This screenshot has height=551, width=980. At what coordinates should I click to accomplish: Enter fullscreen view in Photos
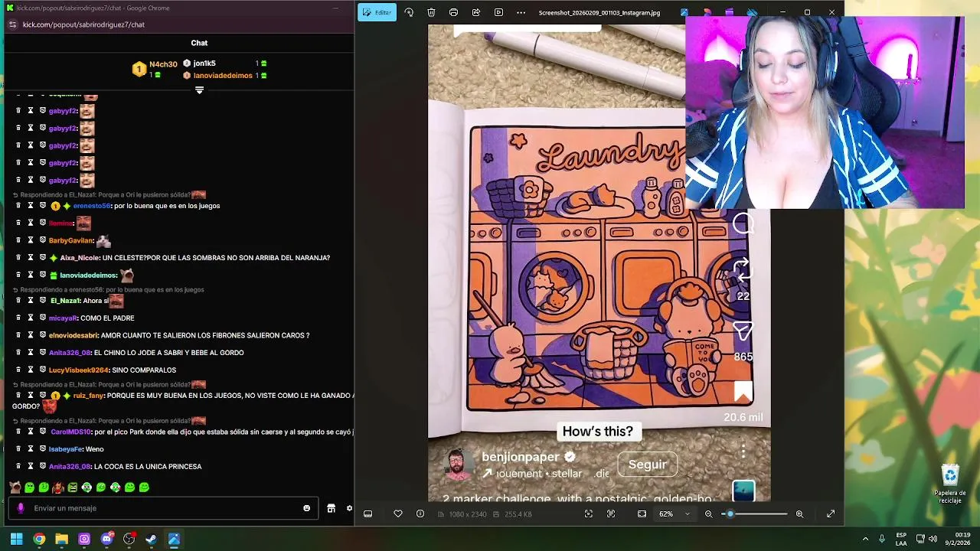[831, 514]
